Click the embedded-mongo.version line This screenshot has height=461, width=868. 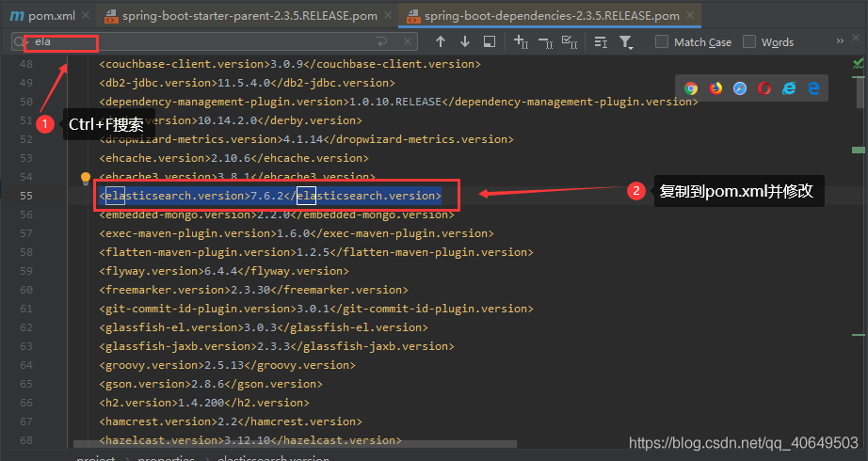[x=277, y=215]
